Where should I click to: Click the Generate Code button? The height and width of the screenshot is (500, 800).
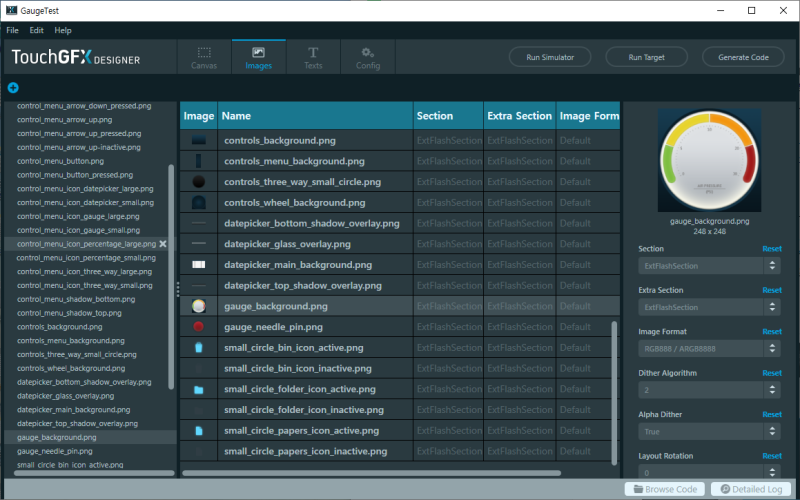(743, 58)
